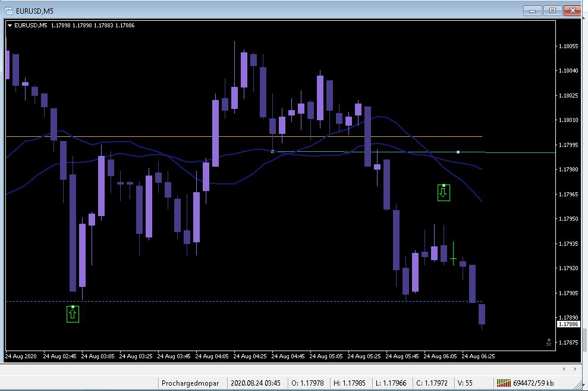Click the 1.18055 price axis label
Screen dimensions: 588x391
[568, 46]
